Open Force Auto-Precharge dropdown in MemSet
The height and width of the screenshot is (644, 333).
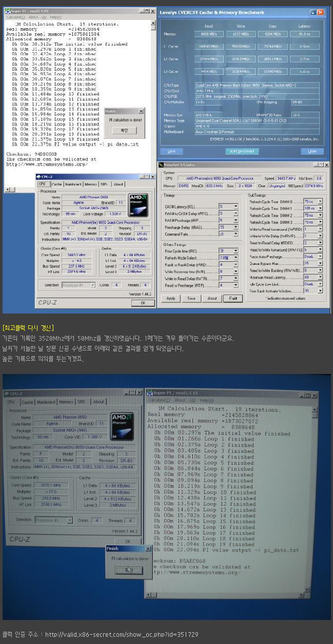312,256
